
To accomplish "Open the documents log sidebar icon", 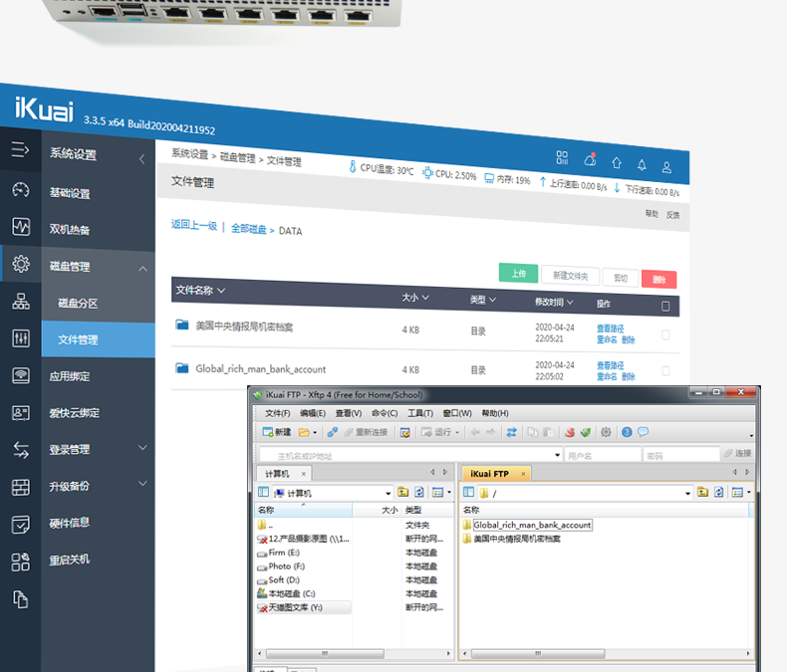I will click(21, 598).
